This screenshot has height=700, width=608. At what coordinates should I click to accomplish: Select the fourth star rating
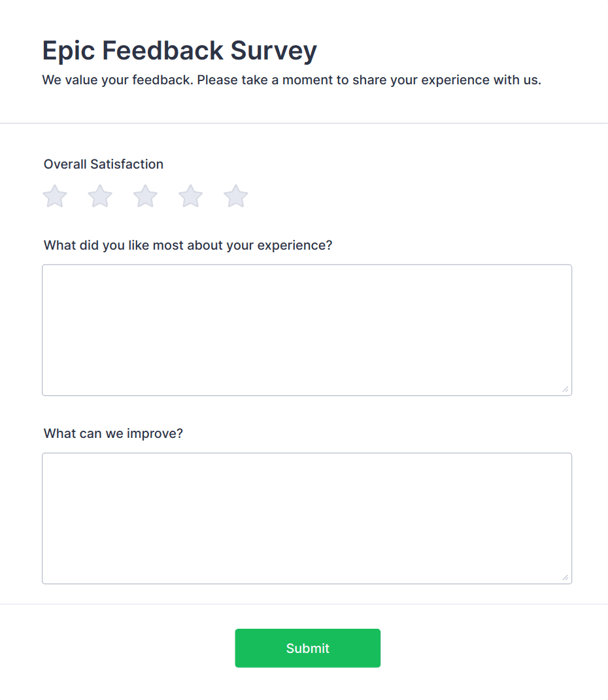190,195
